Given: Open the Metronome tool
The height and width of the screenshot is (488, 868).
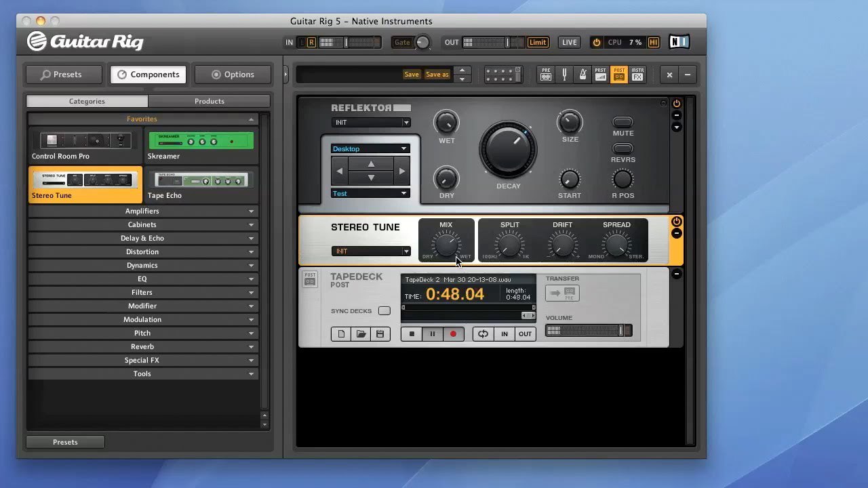Looking at the screenshot, I should coord(583,75).
